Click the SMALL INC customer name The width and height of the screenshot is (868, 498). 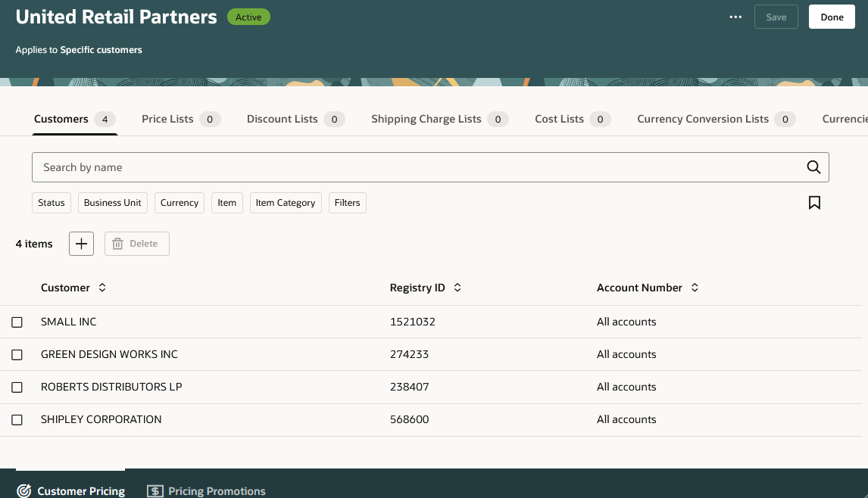69,322
